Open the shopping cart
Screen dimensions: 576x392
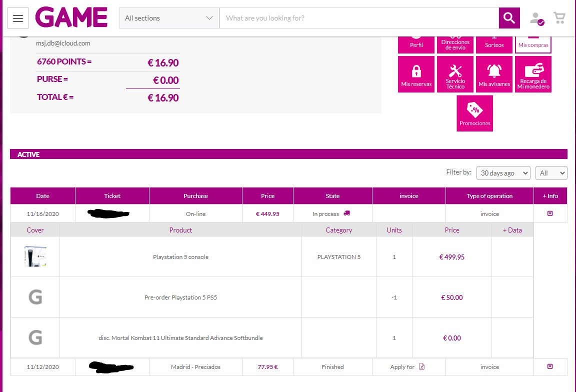[559, 18]
